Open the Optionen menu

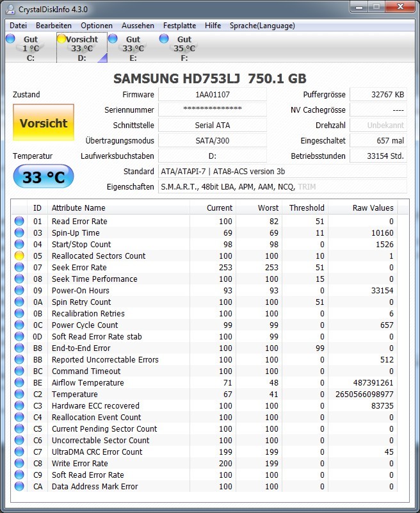tap(97, 26)
